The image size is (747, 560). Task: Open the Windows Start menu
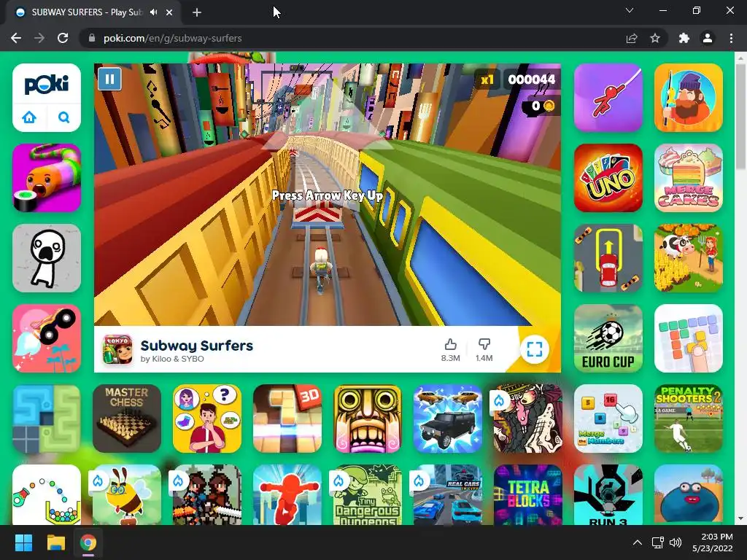(x=23, y=542)
